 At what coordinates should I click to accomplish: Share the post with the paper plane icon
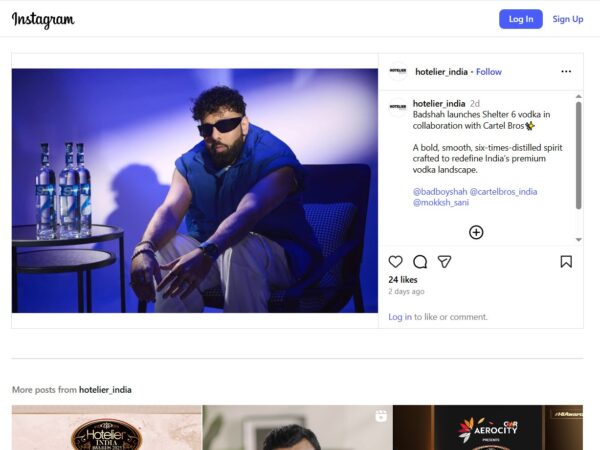[444, 262]
